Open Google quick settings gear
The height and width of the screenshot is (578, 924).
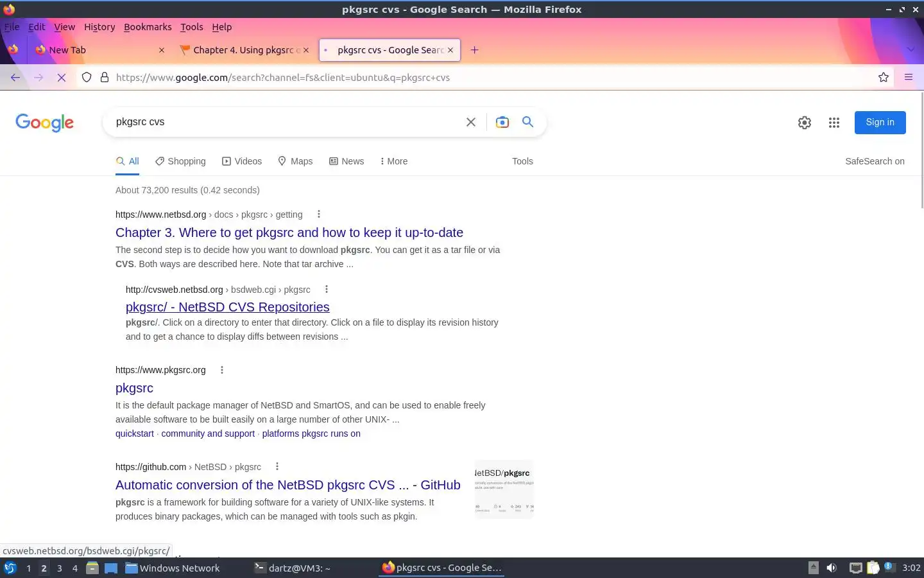point(805,123)
